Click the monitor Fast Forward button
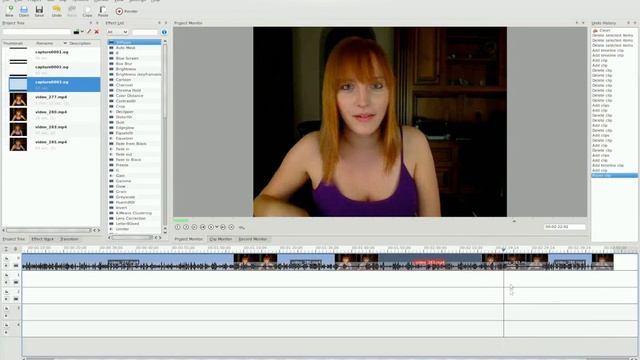 231,227
